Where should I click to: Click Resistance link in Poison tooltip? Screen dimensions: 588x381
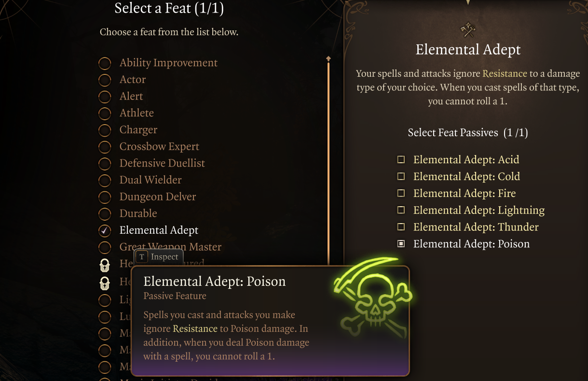[195, 329]
